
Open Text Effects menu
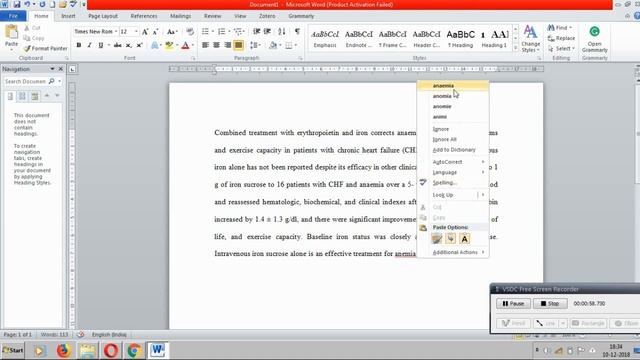tap(155, 45)
